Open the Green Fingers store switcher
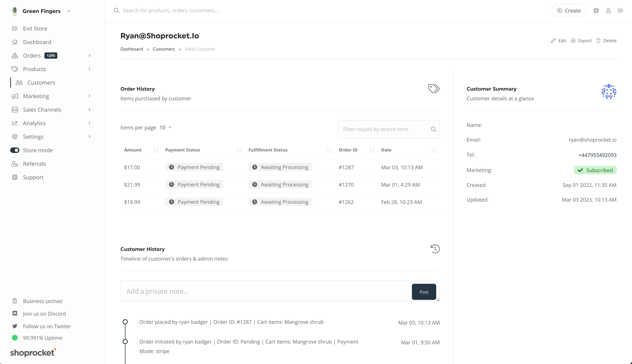632x364 pixels. (41, 11)
